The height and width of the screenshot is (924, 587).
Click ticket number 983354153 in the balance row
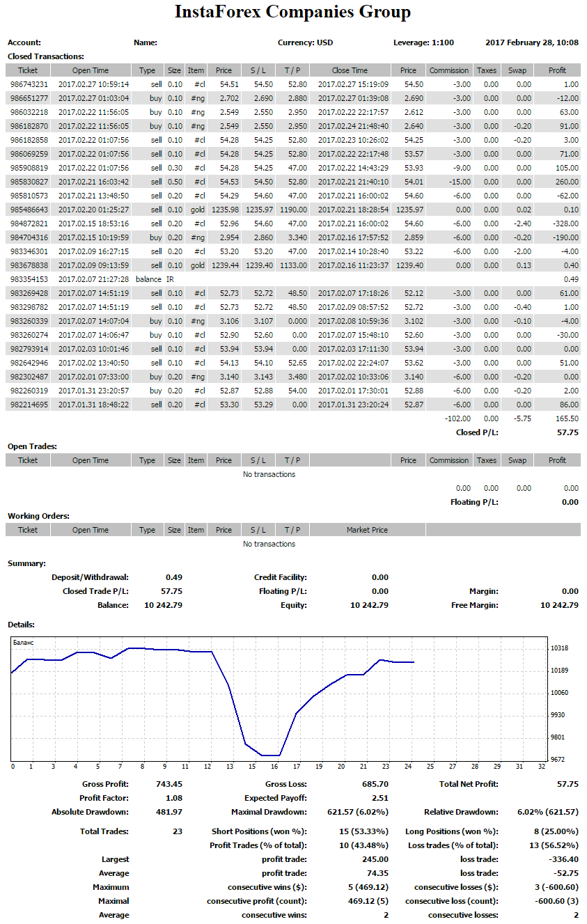(29, 279)
